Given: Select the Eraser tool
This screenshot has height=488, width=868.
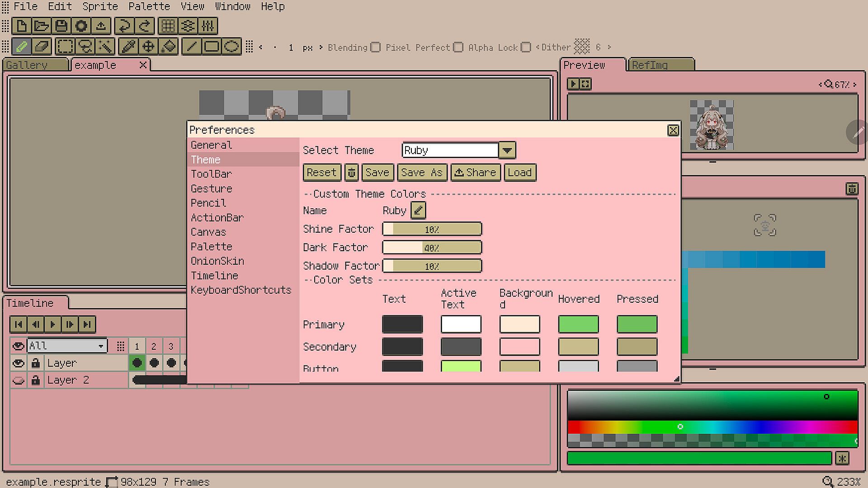Looking at the screenshot, I should (42, 47).
